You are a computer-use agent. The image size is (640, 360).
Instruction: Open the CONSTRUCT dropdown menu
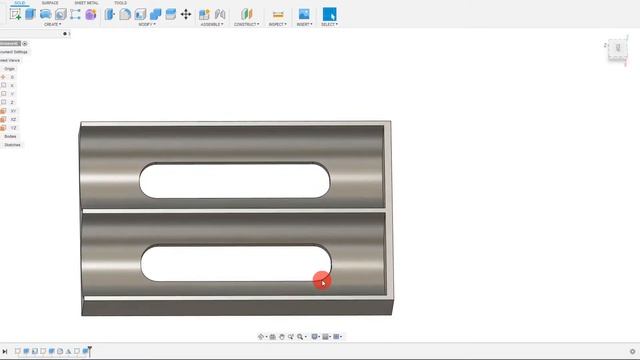point(247,24)
